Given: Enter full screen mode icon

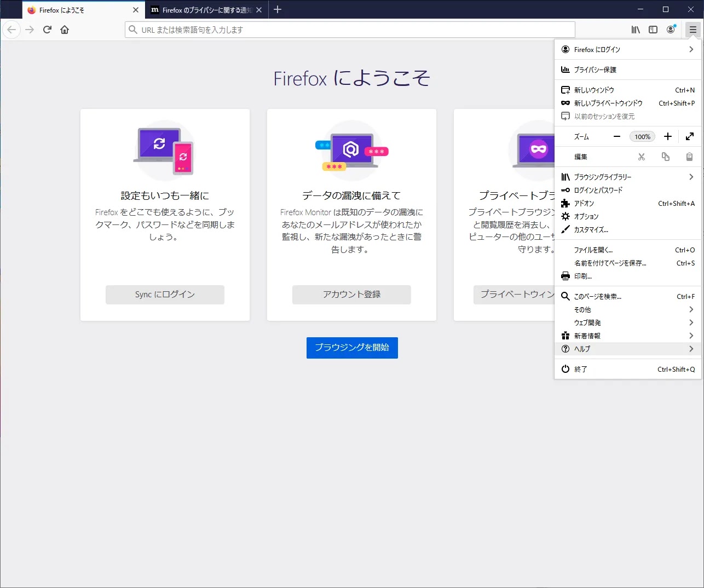Looking at the screenshot, I should click(x=690, y=137).
